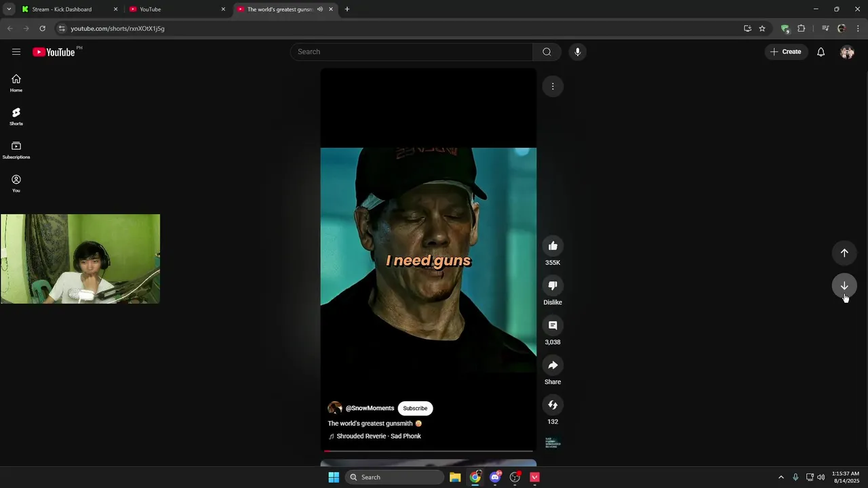Click the 355K like count
The image size is (868, 488).
click(553, 263)
